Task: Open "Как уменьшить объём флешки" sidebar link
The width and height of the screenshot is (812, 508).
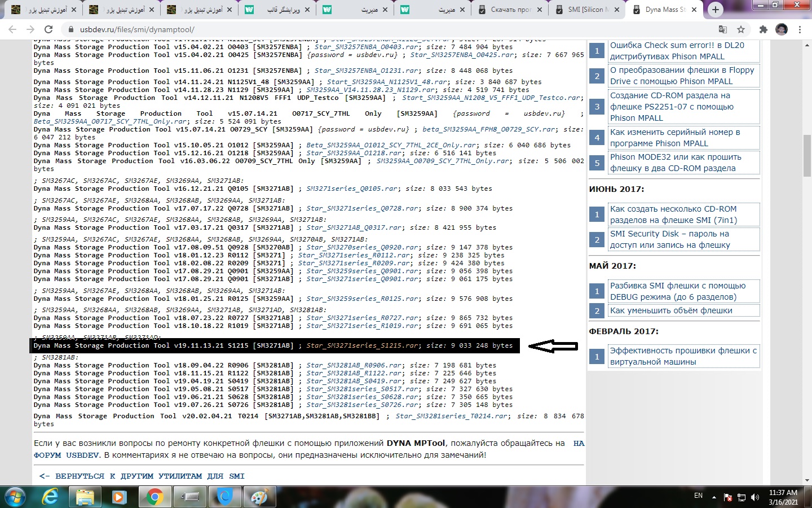Action: [x=671, y=310]
